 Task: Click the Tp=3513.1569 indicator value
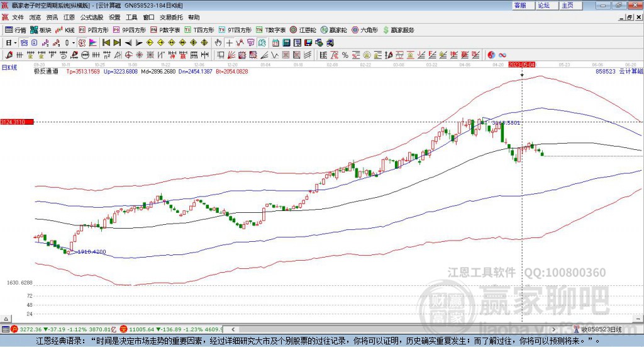pyautogui.click(x=83, y=71)
